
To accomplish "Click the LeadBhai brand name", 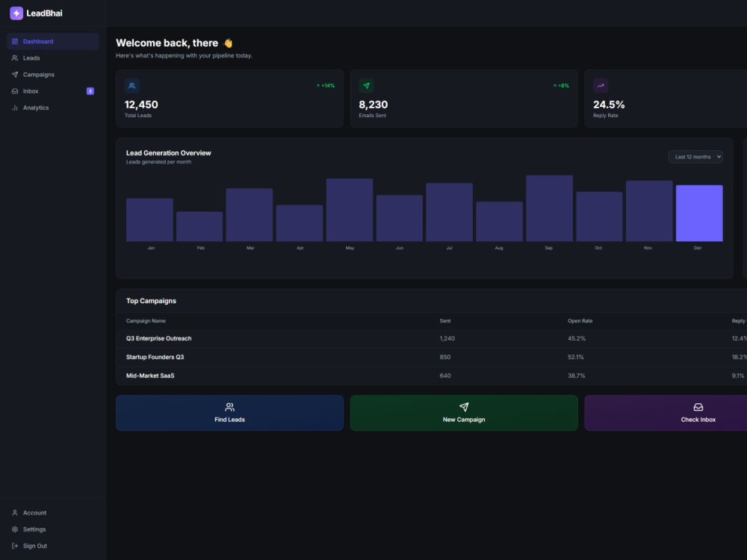I will [44, 13].
